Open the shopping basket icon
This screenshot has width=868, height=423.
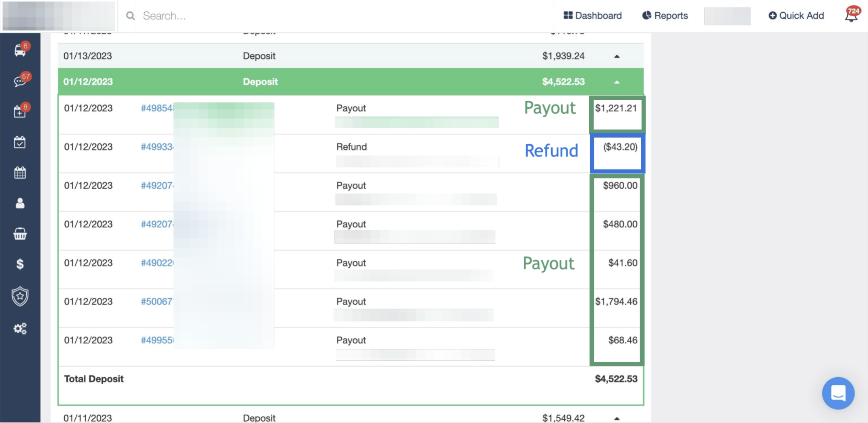(x=20, y=234)
